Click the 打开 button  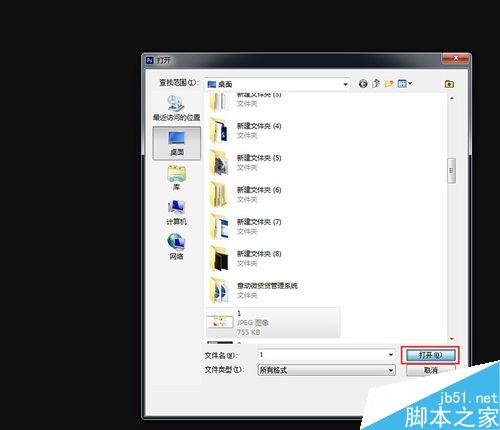[430, 355]
